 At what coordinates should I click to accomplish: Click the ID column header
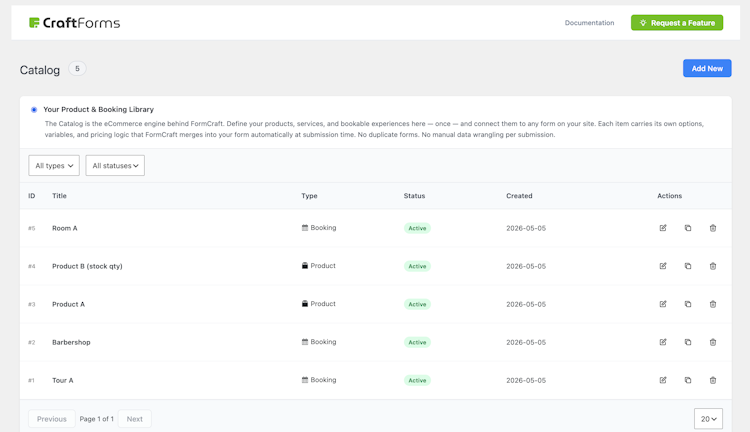tap(32, 196)
